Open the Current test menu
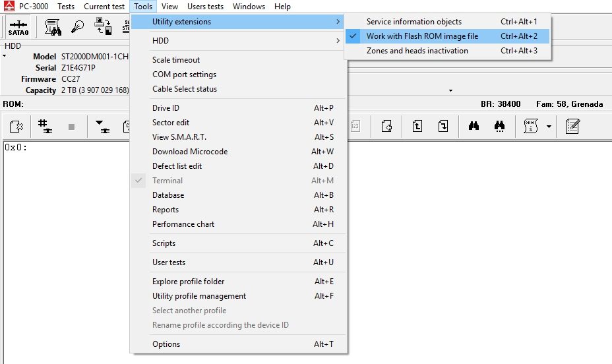The width and height of the screenshot is (612, 364). click(x=104, y=7)
